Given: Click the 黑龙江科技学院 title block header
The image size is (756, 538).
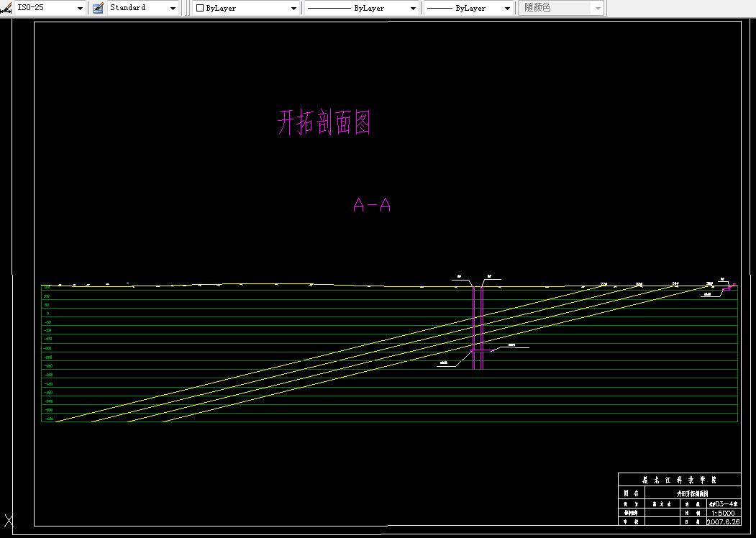Looking at the screenshot, I should 679,480.
